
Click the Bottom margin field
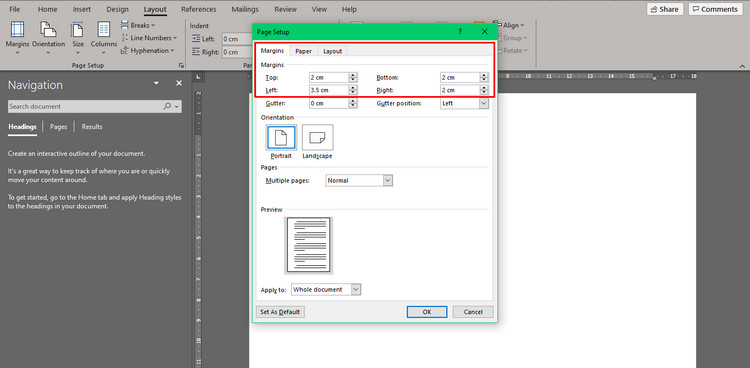pyautogui.click(x=460, y=77)
